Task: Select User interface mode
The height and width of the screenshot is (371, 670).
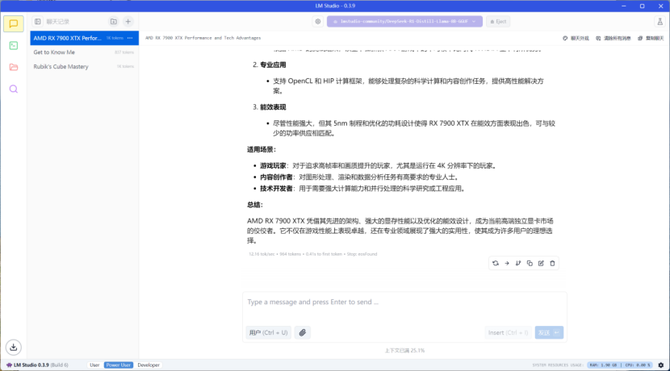Action: click(x=94, y=365)
